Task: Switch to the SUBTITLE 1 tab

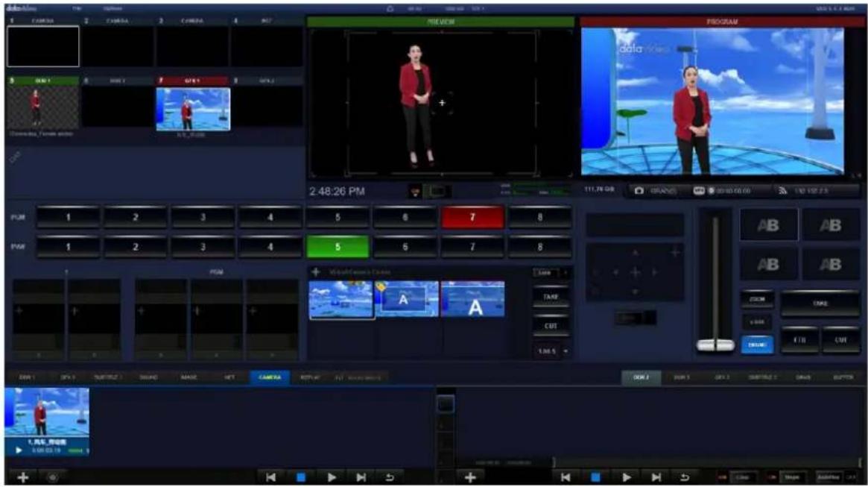Action: click(107, 377)
